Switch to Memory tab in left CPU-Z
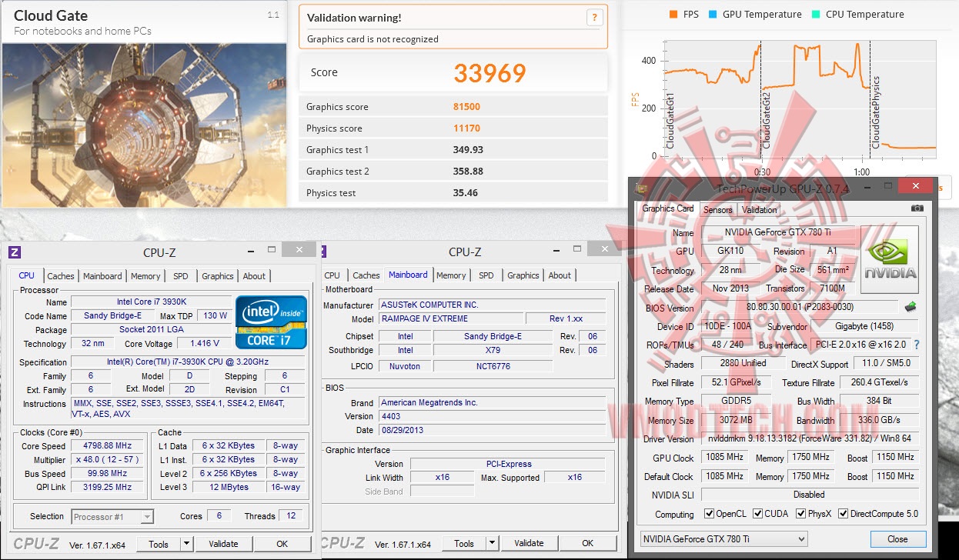The width and height of the screenshot is (959, 560). (145, 276)
